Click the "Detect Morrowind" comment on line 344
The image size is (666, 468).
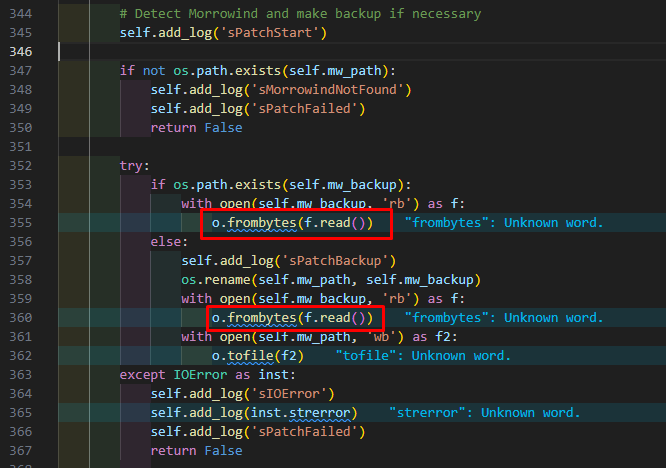pos(300,14)
